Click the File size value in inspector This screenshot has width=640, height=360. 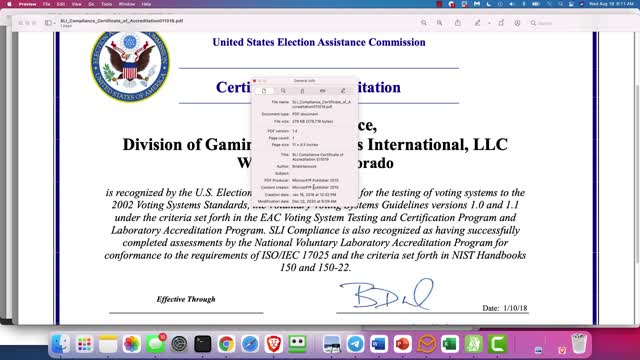pyautogui.click(x=312, y=122)
